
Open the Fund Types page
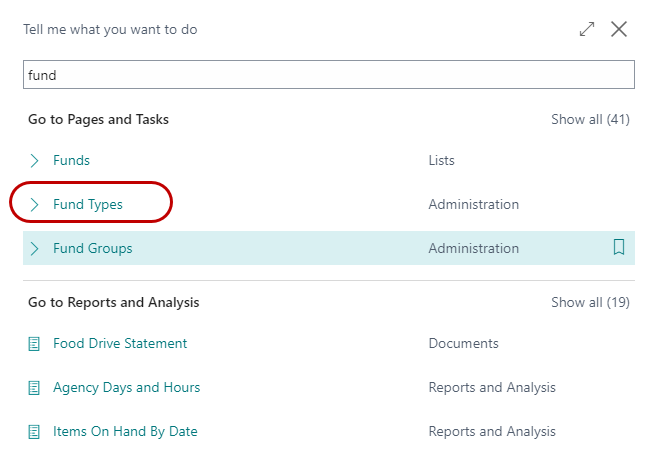coord(88,204)
